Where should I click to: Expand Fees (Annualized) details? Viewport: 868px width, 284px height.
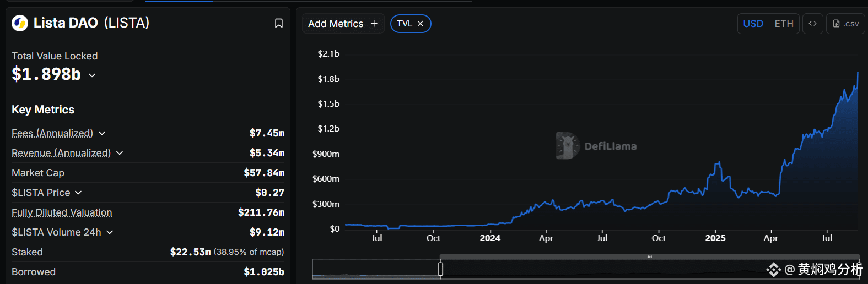[x=102, y=133]
